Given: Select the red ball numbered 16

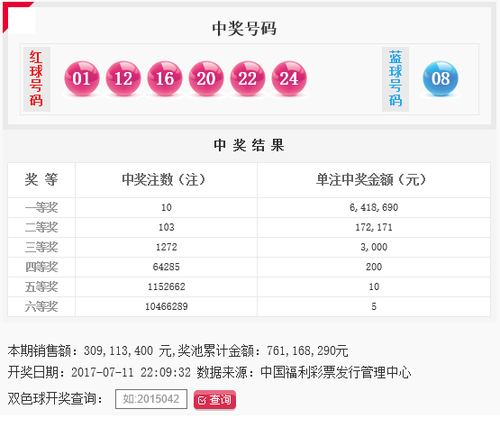Looking at the screenshot, I should click(x=165, y=79).
